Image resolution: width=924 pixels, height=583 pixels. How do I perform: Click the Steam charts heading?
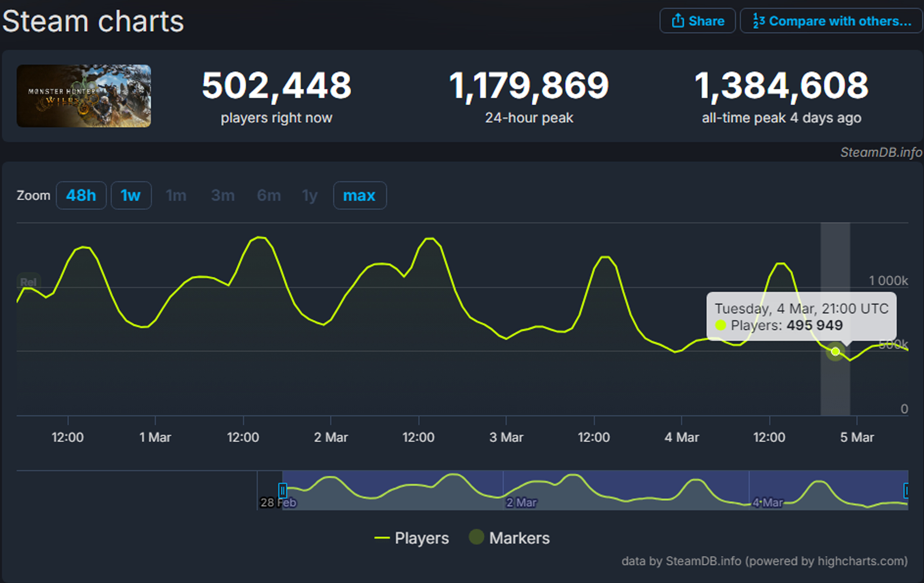pyautogui.click(x=93, y=21)
